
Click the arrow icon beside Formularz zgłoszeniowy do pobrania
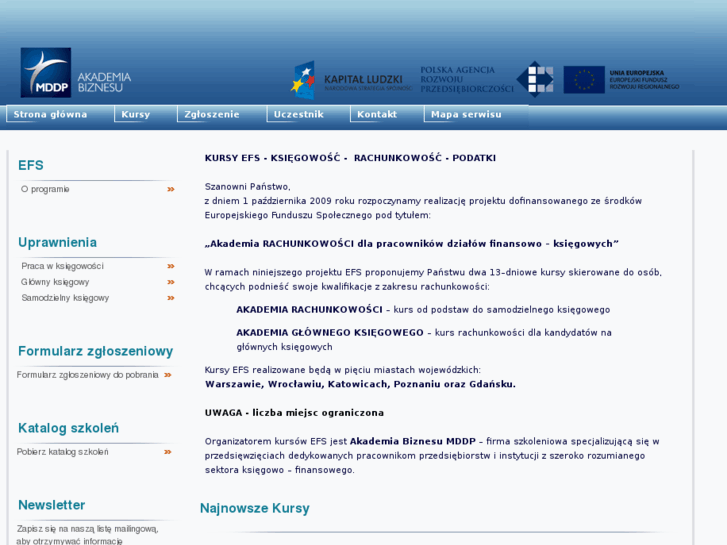(168, 375)
